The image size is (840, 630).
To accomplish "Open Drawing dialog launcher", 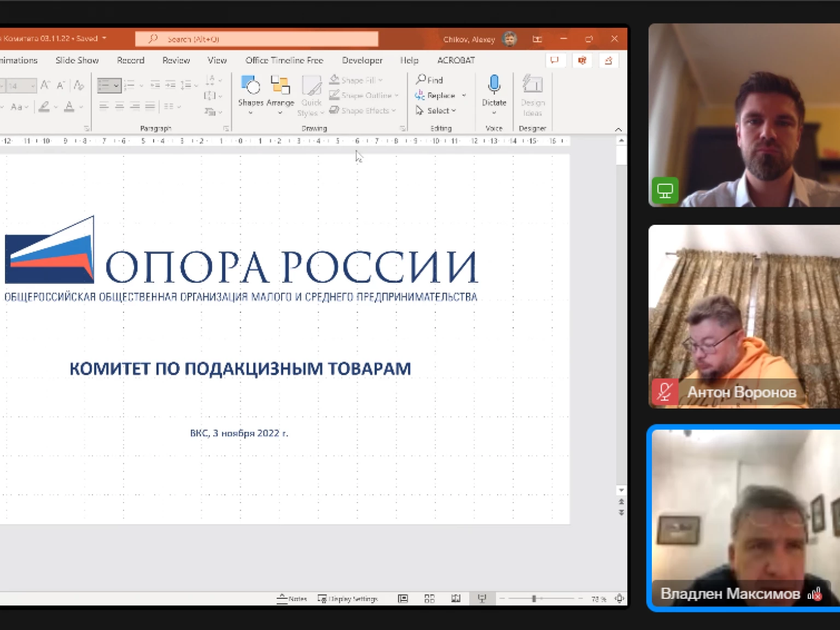I will pyautogui.click(x=403, y=129).
